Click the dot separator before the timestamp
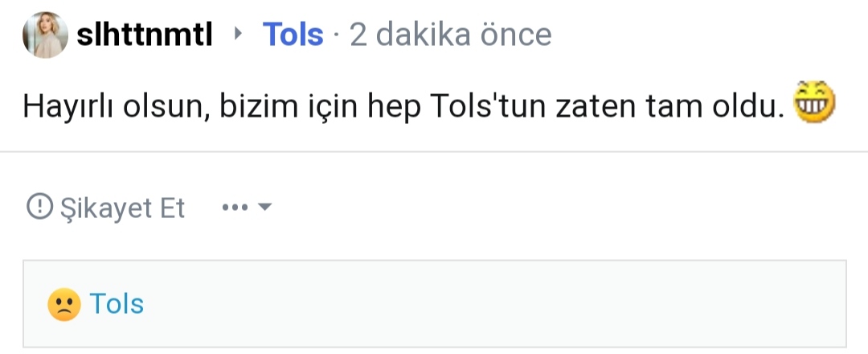Image resolution: width=868 pixels, height=354 pixels. click(336, 35)
